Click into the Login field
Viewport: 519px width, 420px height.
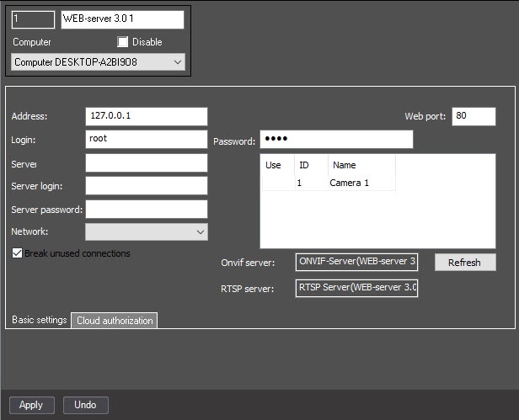(147, 139)
